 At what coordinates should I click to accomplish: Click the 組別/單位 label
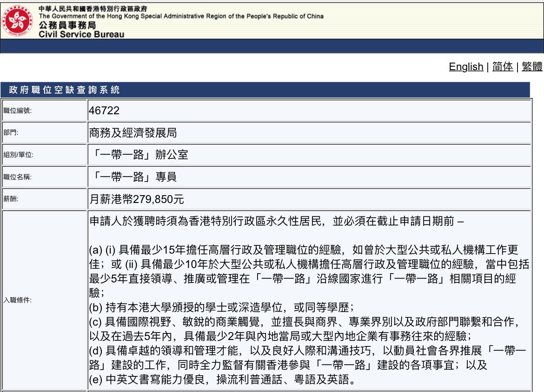[18, 155]
